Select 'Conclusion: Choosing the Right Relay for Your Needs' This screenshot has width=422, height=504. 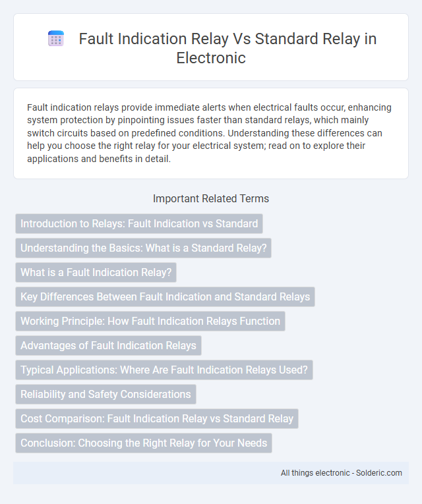pos(144,443)
